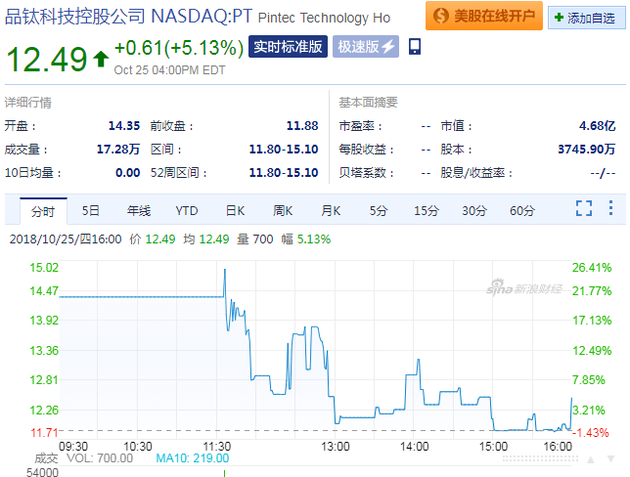
Task: Select 实时标准版 real-time standard version
Action: [288, 47]
